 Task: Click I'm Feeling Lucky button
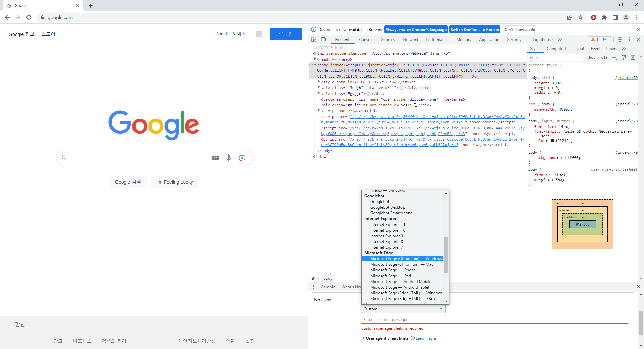pos(174,182)
